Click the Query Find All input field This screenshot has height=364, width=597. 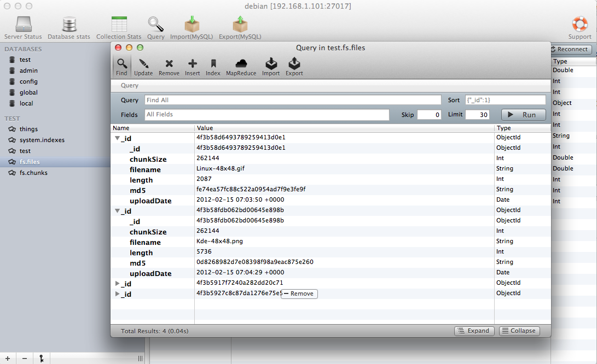point(293,100)
